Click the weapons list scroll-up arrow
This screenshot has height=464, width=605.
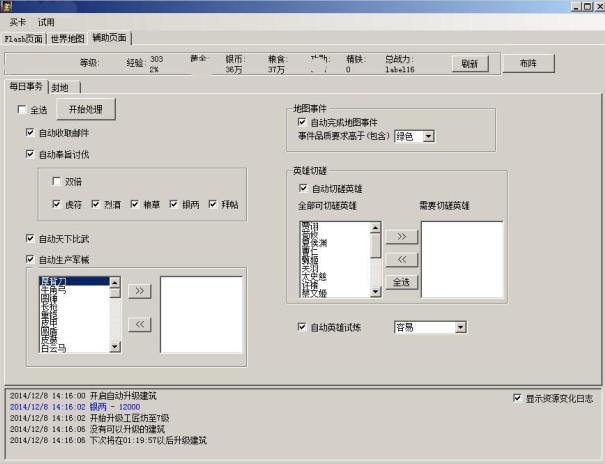click(114, 284)
